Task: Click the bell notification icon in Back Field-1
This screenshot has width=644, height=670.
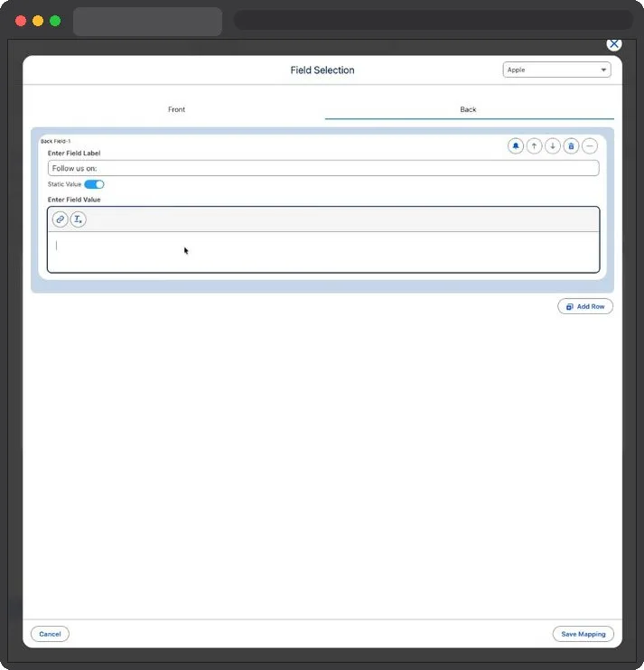Action: pyautogui.click(x=516, y=146)
